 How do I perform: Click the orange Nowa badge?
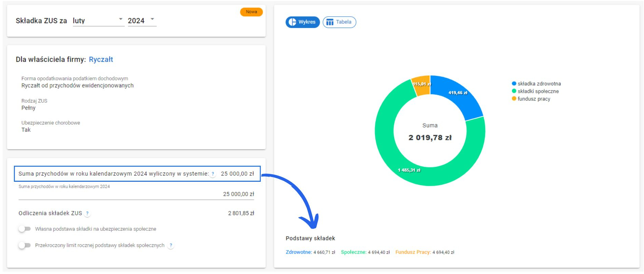coord(251,12)
